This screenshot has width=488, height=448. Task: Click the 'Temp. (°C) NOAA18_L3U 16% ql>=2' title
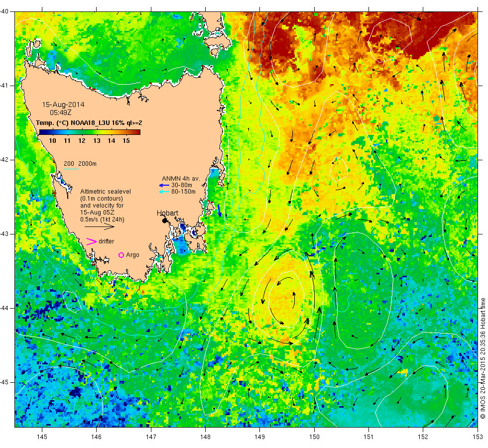tap(89, 123)
